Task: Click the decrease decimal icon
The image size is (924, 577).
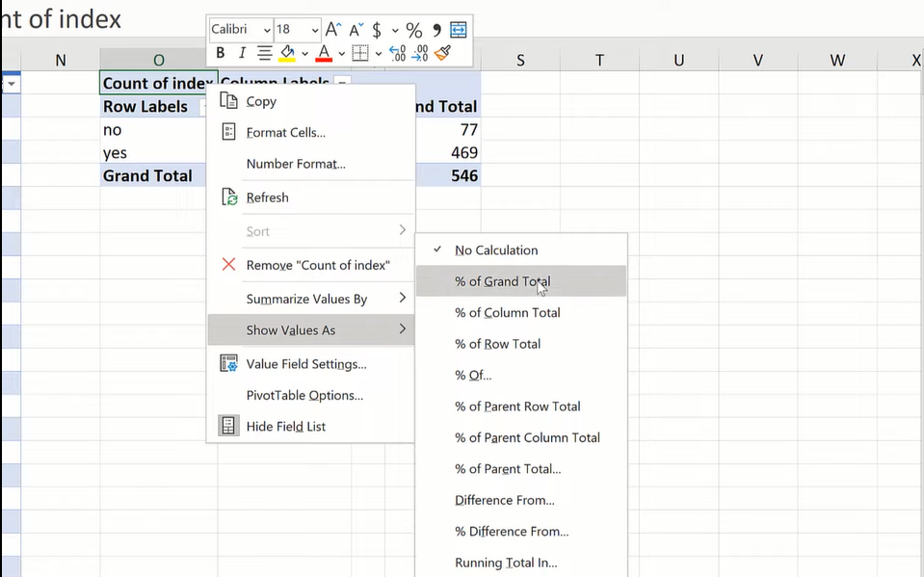Action: pos(420,53)
